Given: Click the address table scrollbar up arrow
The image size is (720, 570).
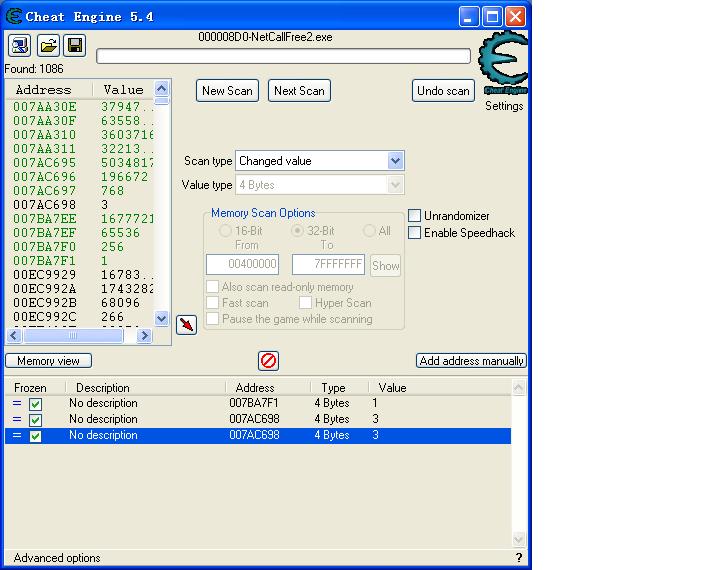Looking at the screenshot, I should (518, 388).
